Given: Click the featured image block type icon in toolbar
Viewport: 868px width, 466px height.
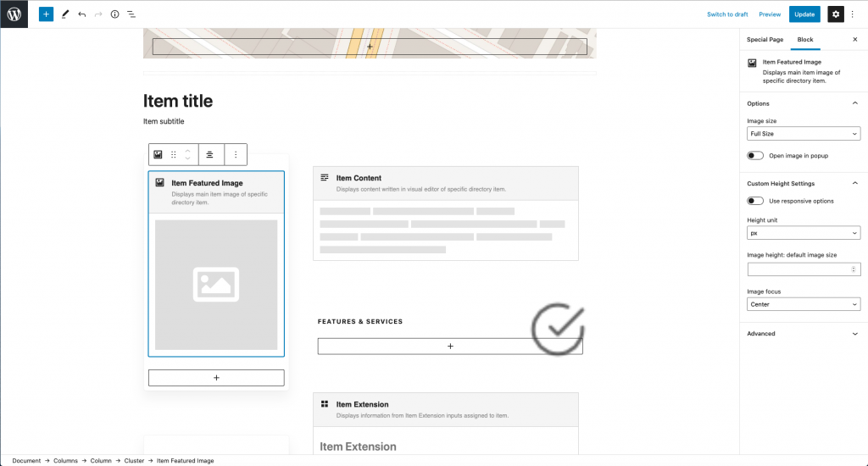Looking at the screenshot, I should (158, 154).
